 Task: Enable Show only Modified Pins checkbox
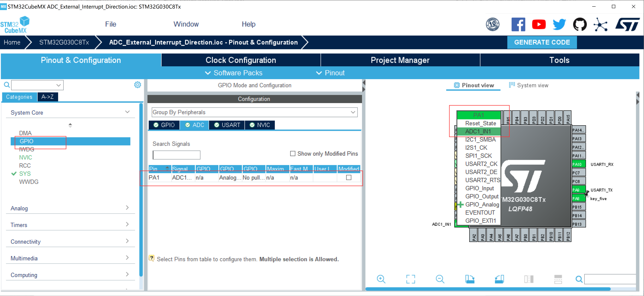tap(293, 153)
